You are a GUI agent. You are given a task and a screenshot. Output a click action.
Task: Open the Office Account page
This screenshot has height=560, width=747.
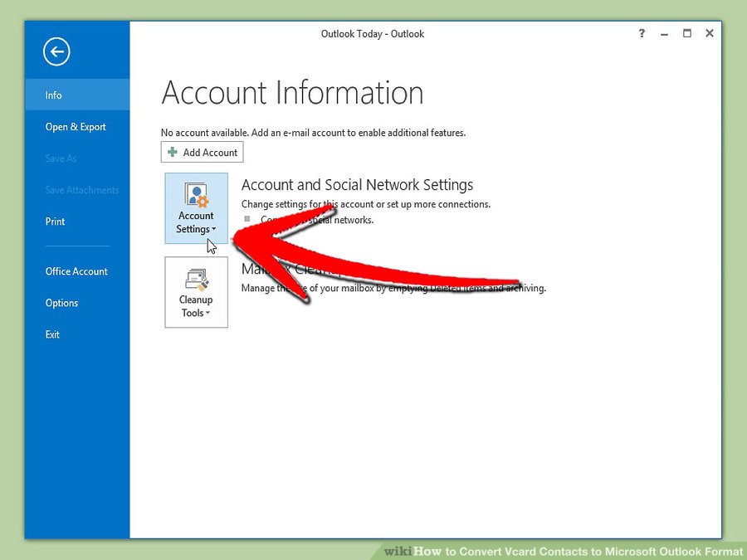pyautogui.click(x=76, y=271)
